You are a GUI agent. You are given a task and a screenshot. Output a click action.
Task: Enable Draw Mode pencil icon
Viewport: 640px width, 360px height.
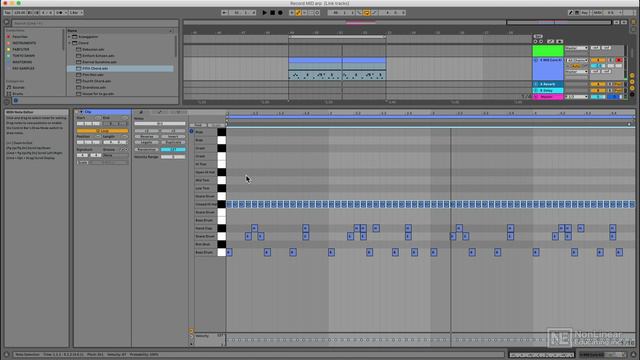(571, 13)
